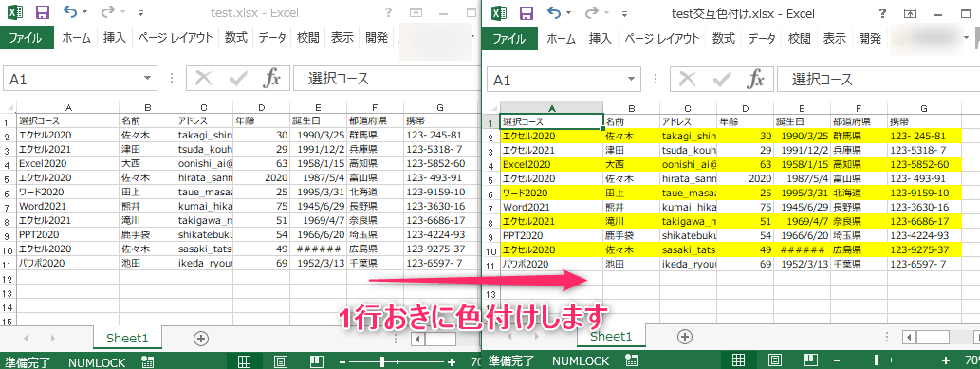Select row 6 header in right window
980x369 pixels.
coord(491,194)
